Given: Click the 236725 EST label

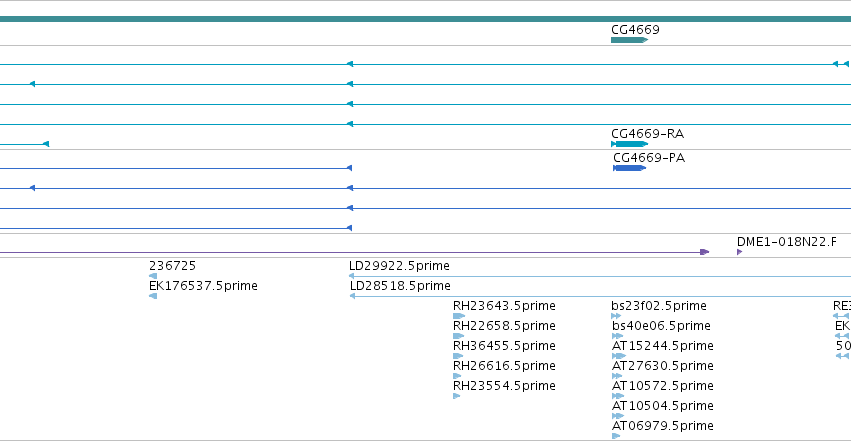Looking at the screenshot, I should (173, 266).
